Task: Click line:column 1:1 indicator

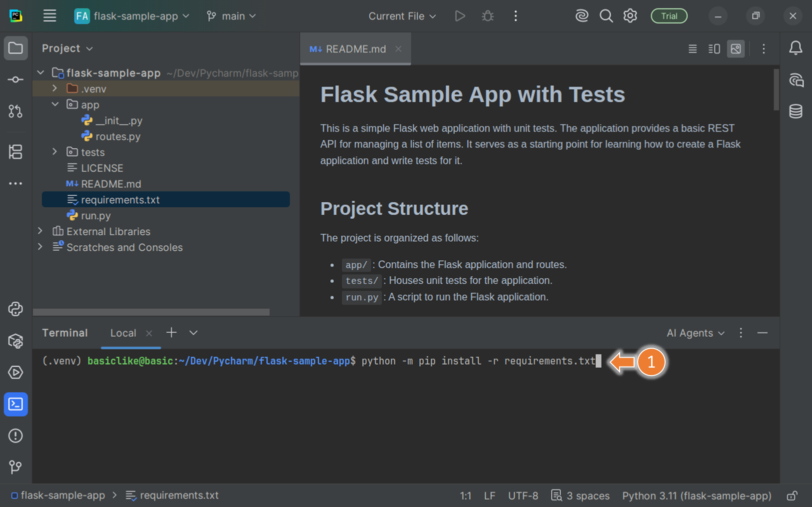Action: click(x=466, y=496)
